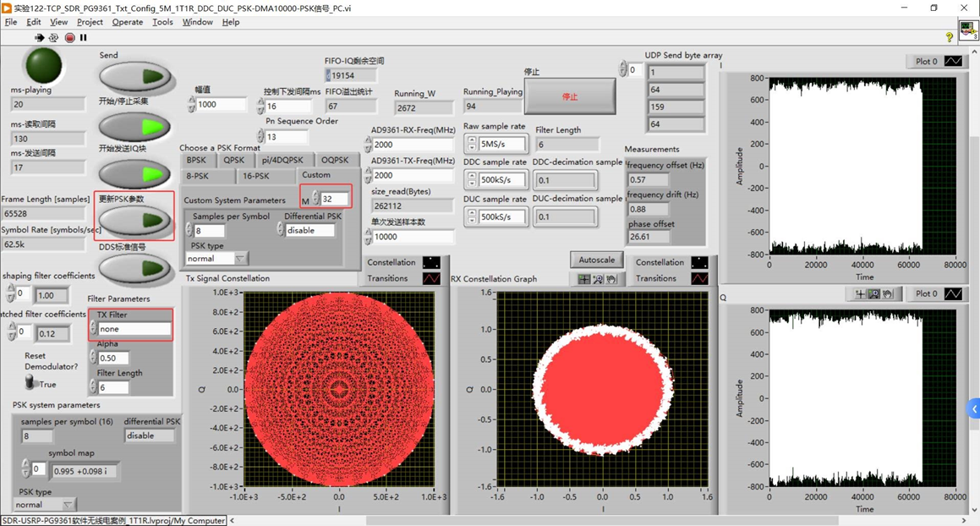The height and width of the screenshot is (526, 980).
Task: Open the Help menu
Action: [231, 22]
